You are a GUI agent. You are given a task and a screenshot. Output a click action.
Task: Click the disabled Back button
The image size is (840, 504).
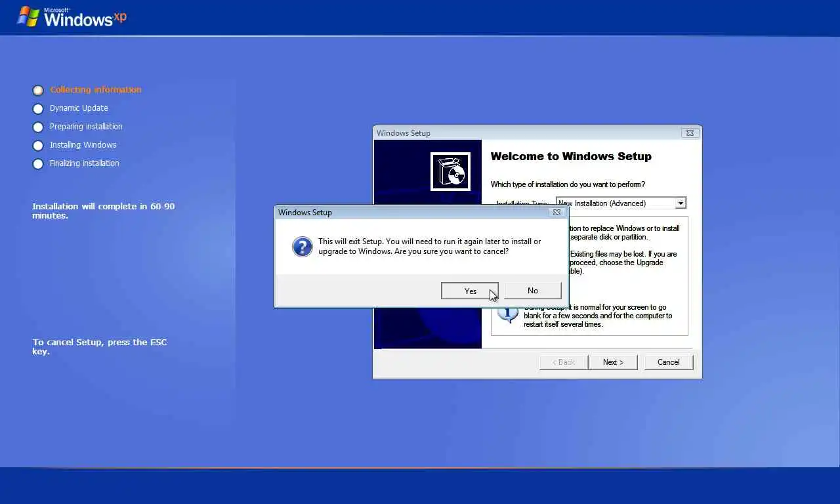563,362
